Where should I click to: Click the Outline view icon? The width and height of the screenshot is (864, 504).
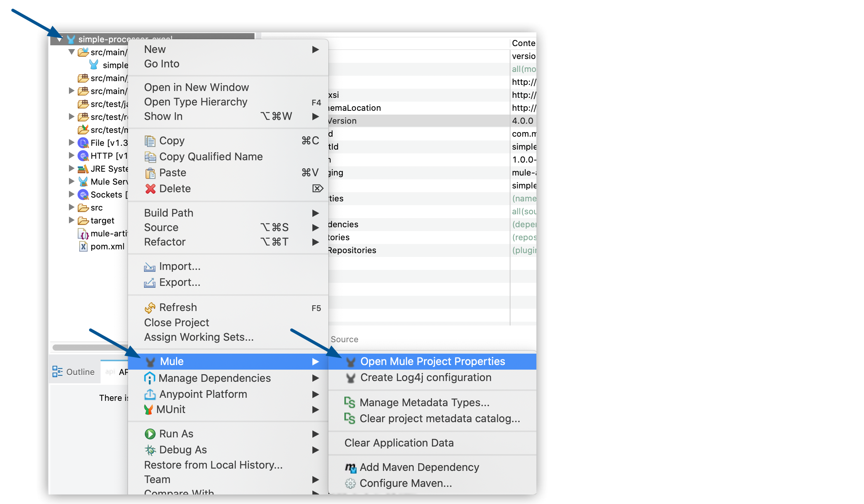(x=57, y=371)
